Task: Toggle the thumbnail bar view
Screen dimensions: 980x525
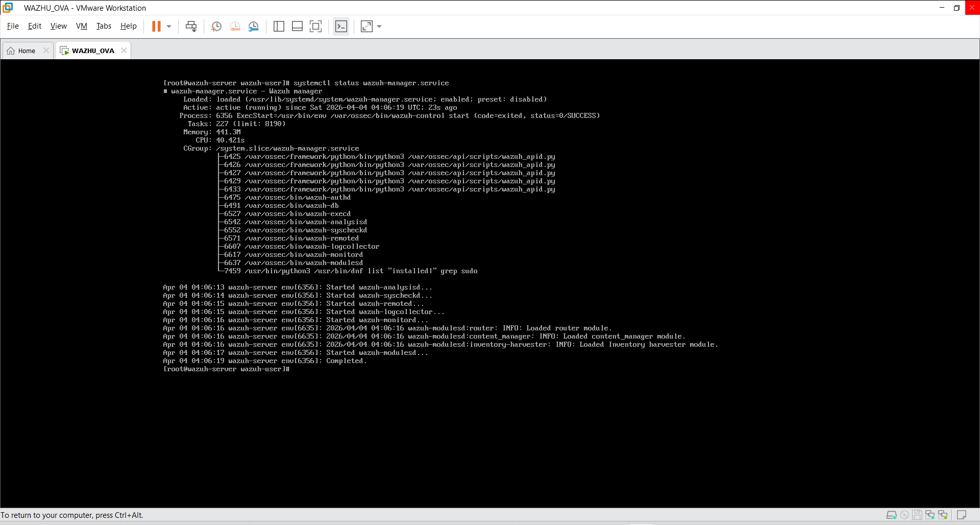Action: point(297,27)
